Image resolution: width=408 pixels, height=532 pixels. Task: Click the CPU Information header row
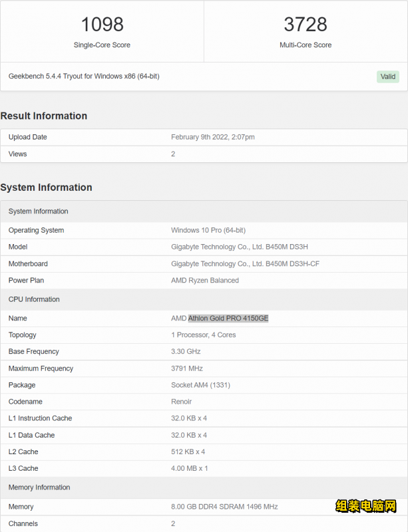[x=204, y=299]
